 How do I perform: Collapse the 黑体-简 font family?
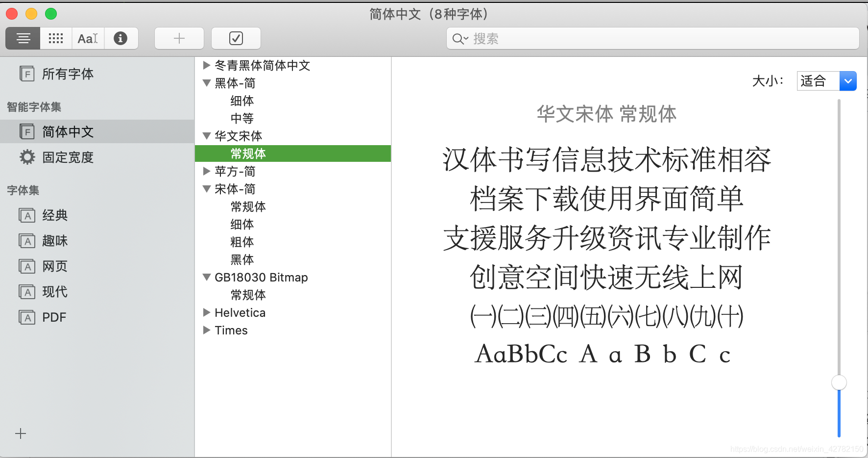tap(207, 83)
